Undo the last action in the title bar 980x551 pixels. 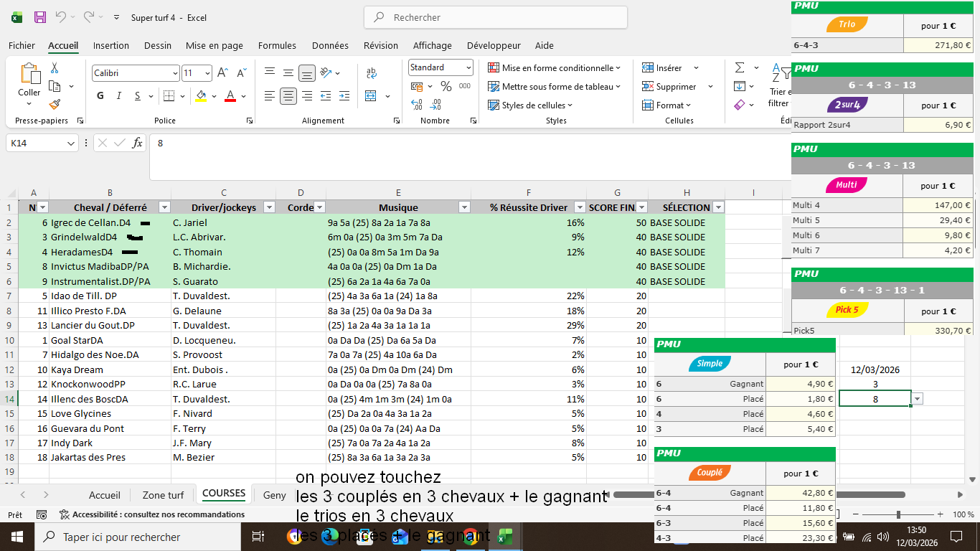coord(61,17)
